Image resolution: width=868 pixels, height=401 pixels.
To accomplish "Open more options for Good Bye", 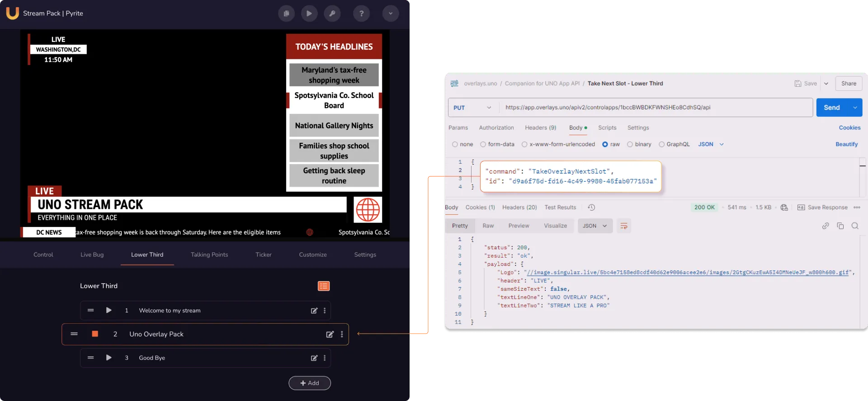I will tap(325, 358).
